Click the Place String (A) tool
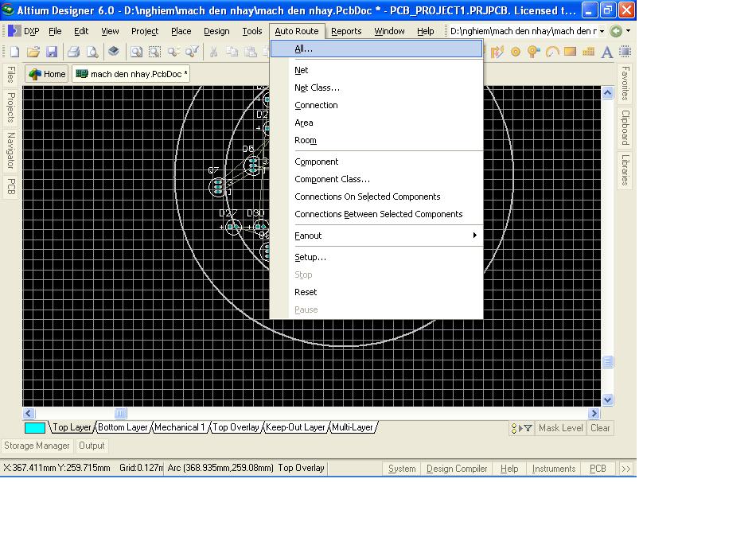Viewport: 756px width, 549px height. point(606,52)
